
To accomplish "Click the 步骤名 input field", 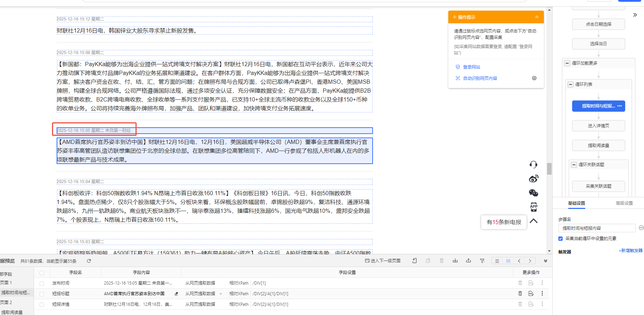I will point(597,228).
